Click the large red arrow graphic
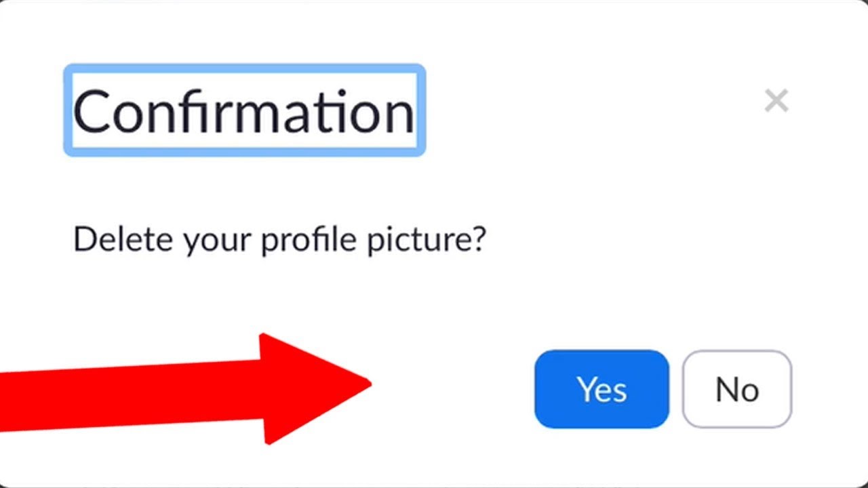This screenshot has width=868, height=488. (x=203, y=390)
